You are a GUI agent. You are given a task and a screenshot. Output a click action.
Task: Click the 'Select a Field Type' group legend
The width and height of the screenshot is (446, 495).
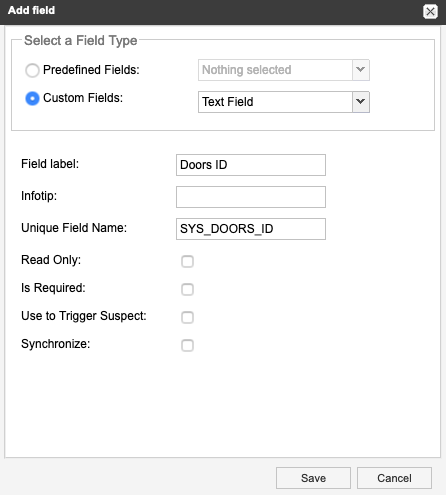click(x=81, y=41)
